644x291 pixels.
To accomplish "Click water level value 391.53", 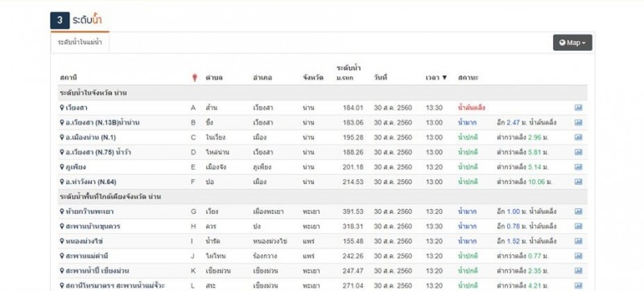I will click(x=353, y=211).
